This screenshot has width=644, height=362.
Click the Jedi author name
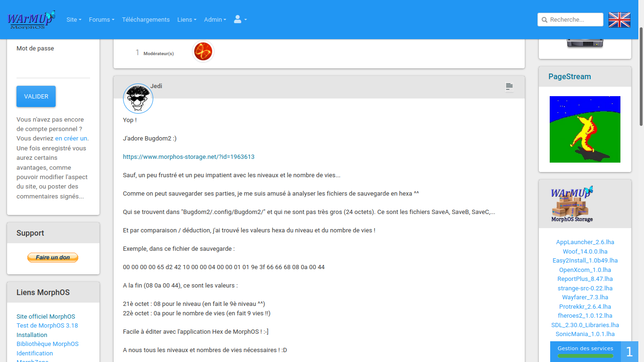point(156,86)
